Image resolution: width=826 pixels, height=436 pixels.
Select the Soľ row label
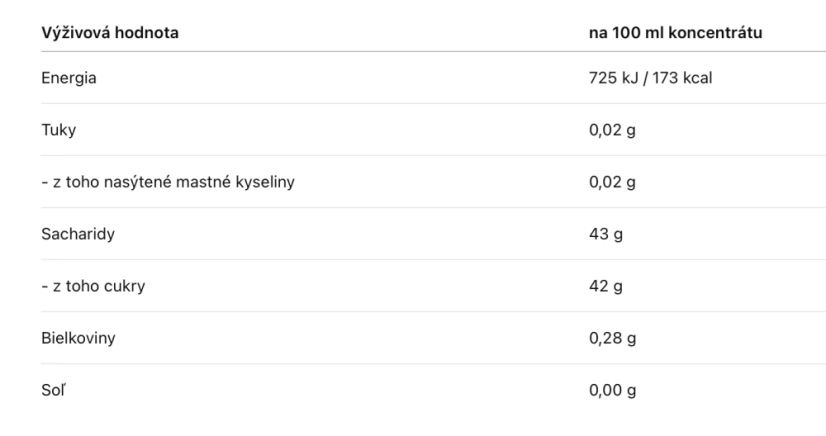point(53,390)
